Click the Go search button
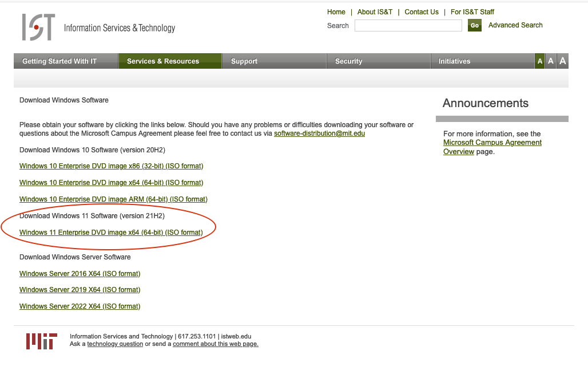 475,26
